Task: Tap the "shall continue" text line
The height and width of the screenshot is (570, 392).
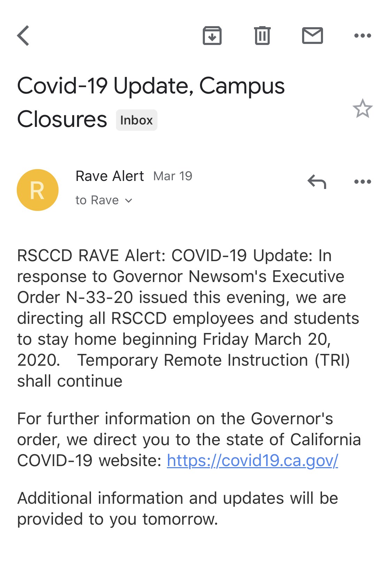Action: point(70,381)
